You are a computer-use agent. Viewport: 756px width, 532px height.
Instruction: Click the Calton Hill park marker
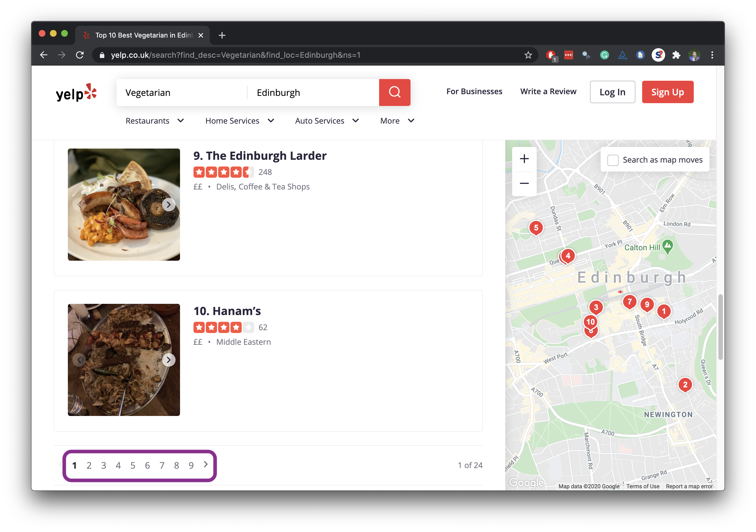(x=667, y=246)
